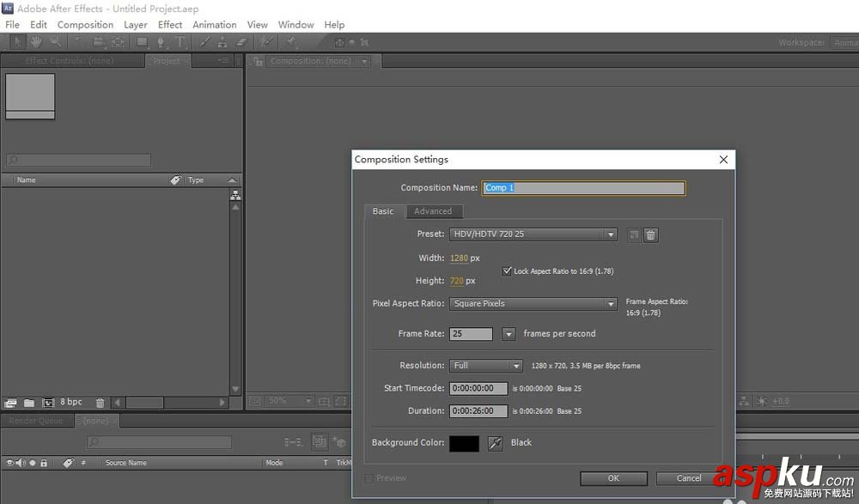Open the Animation menu

pos(214,25)
